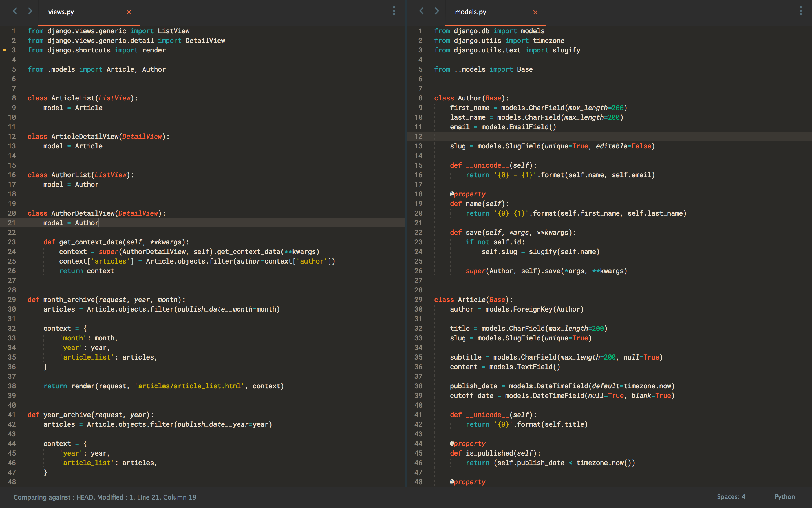Image resolution: width=812 pixels, height=508 pixels.
Task: Go to next tab in views.py pane
Action: click(30, 11)
